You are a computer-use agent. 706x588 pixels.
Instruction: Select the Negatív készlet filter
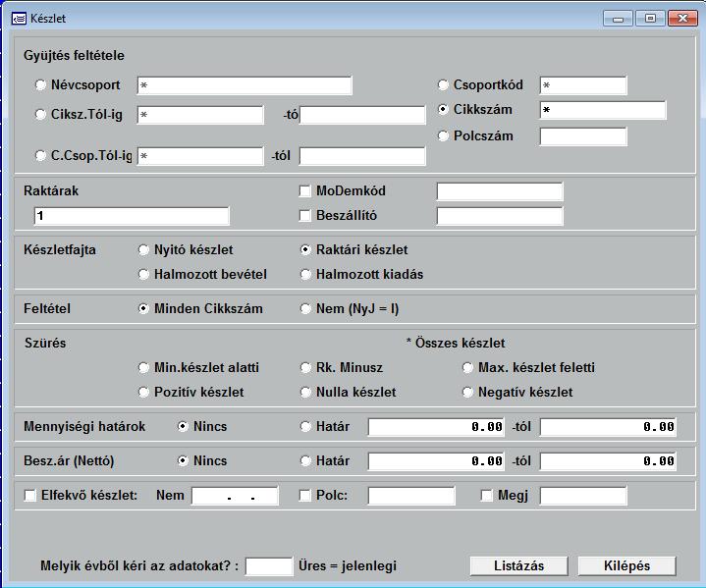[467, 392]
